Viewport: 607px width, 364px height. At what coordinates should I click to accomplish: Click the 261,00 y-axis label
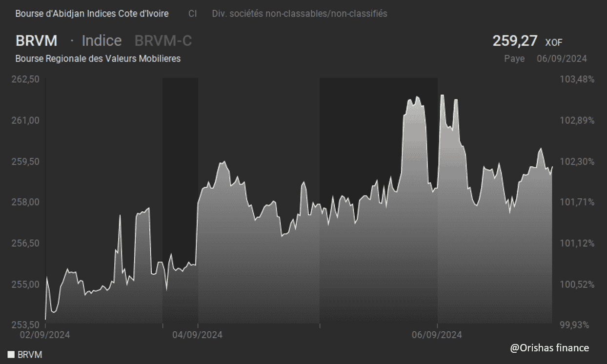pyautogui.click(x=25, y=120)
